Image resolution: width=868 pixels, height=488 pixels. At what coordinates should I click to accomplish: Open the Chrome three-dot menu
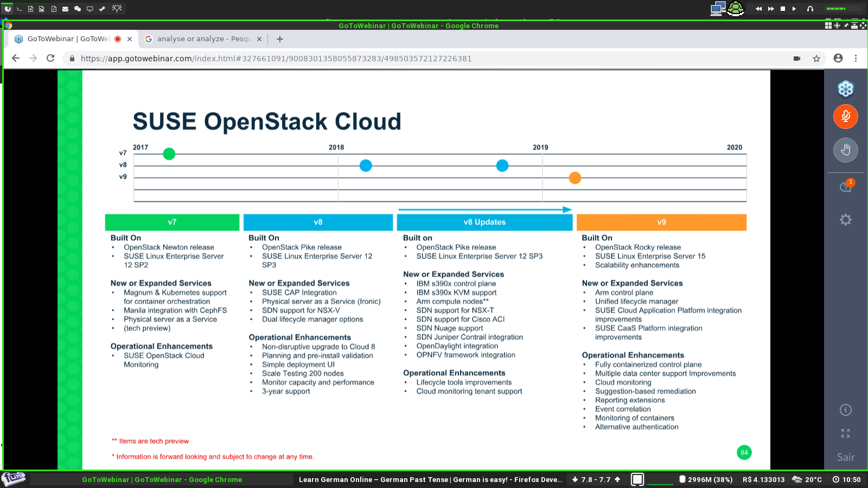pos(856,59)
